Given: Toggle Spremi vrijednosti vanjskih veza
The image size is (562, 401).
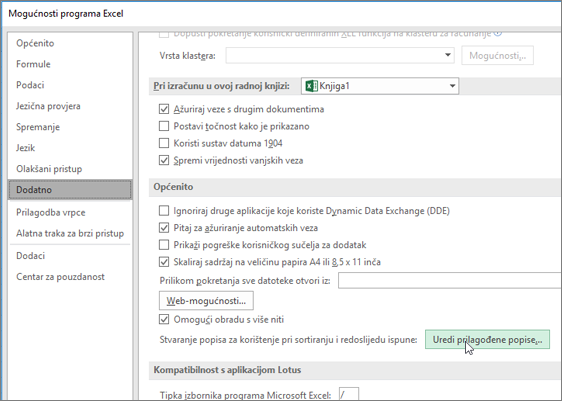Looking at the screenshot, I should (164, 160).
